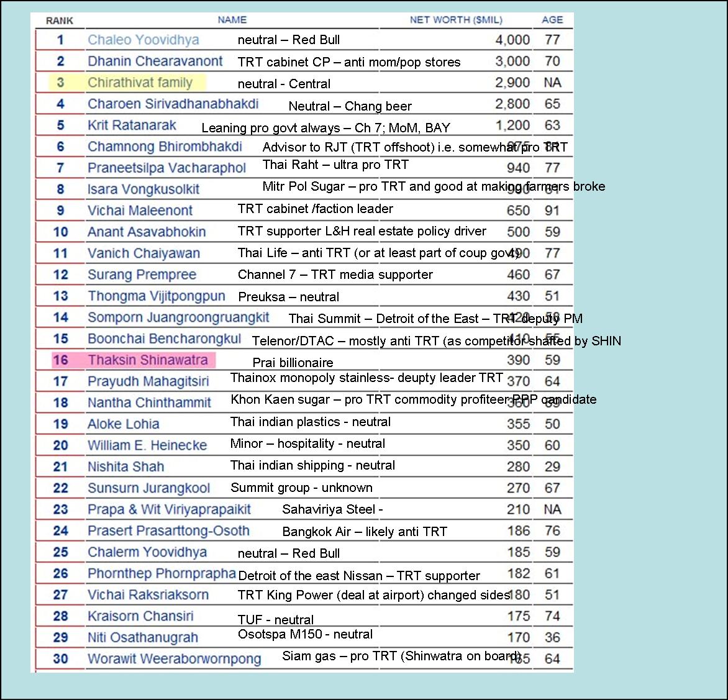The image size is (728, 700).
Task: Select the 4,000 net worth value
Action: (x=512, y=40)
